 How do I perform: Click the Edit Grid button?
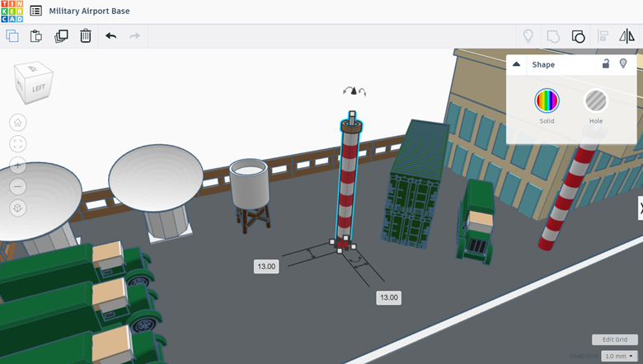(x=615, y=339)
